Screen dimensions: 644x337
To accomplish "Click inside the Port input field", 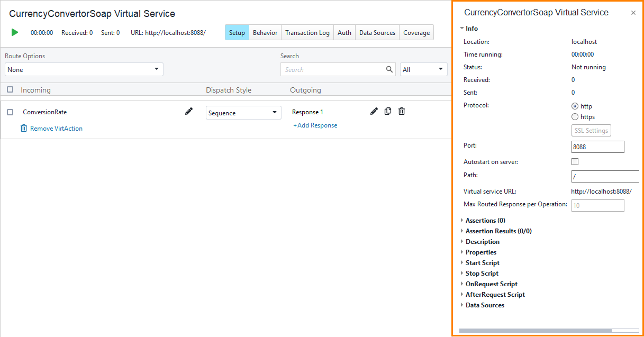I will tap(597, 147).
